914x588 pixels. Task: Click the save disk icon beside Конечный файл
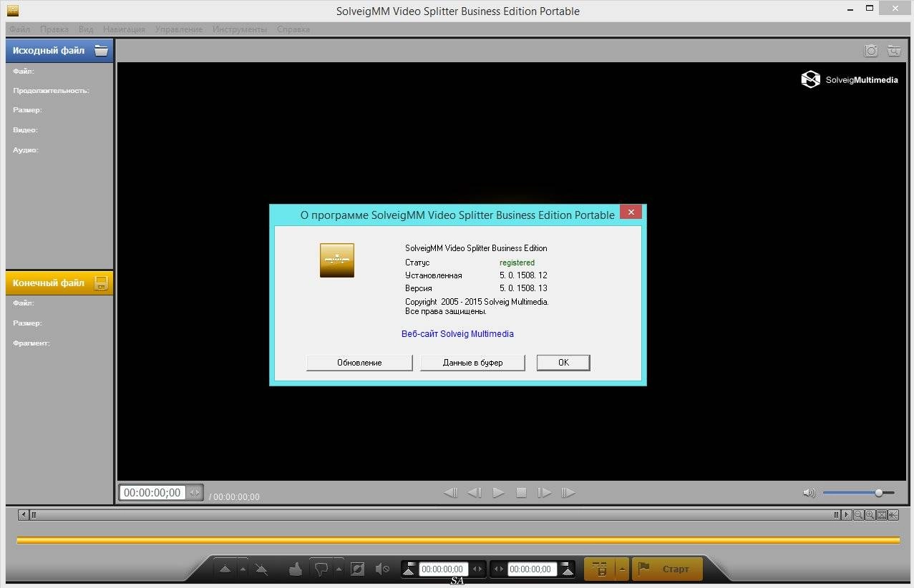[102, 283]
